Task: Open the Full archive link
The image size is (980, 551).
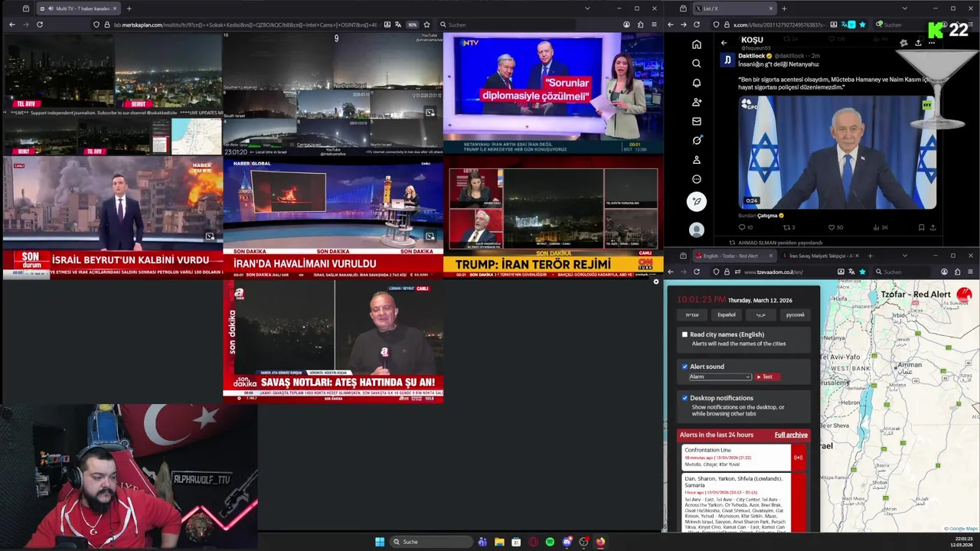Action: [x=791, y=435]
